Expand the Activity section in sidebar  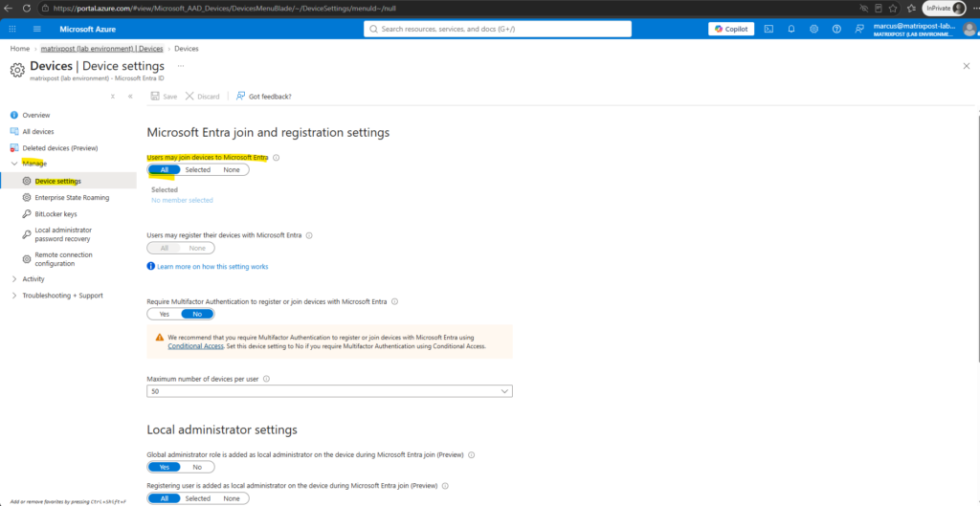tap(33, 278)
